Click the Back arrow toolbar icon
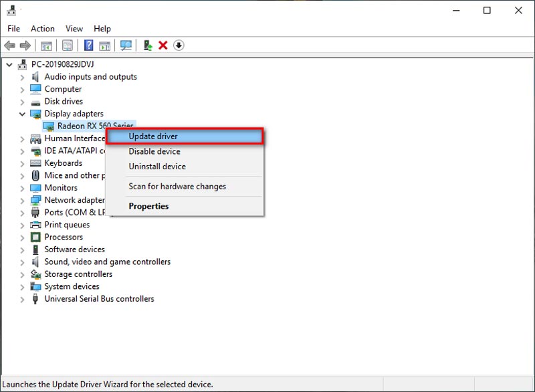 click(9, 45)
